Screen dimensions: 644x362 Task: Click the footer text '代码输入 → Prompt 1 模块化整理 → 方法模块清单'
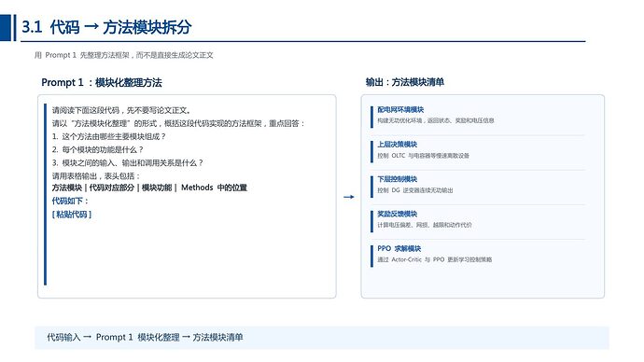[145, 338]
